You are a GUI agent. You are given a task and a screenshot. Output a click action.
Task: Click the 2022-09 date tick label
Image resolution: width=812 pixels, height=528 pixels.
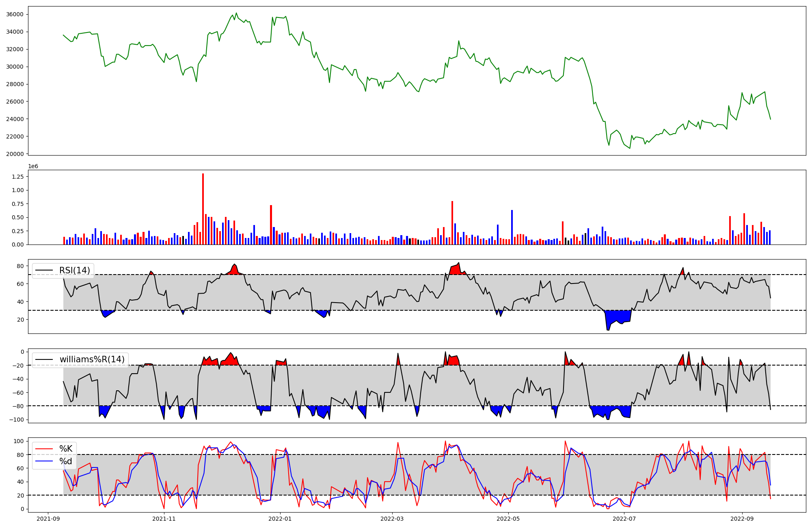(x=742, y=519)
